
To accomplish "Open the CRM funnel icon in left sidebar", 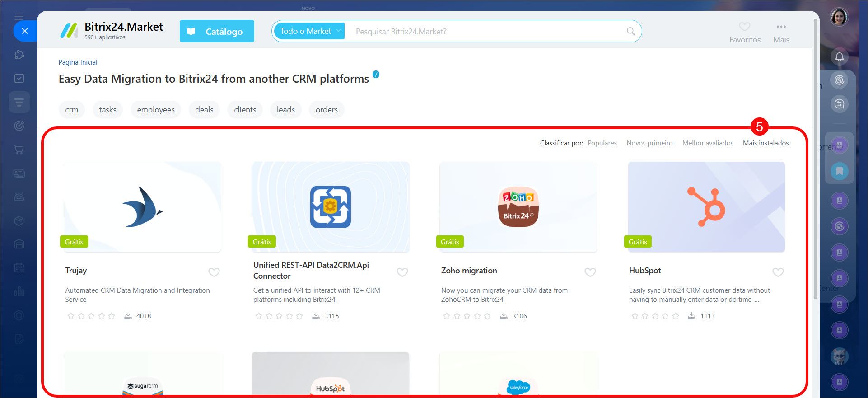I will [19, 102].
